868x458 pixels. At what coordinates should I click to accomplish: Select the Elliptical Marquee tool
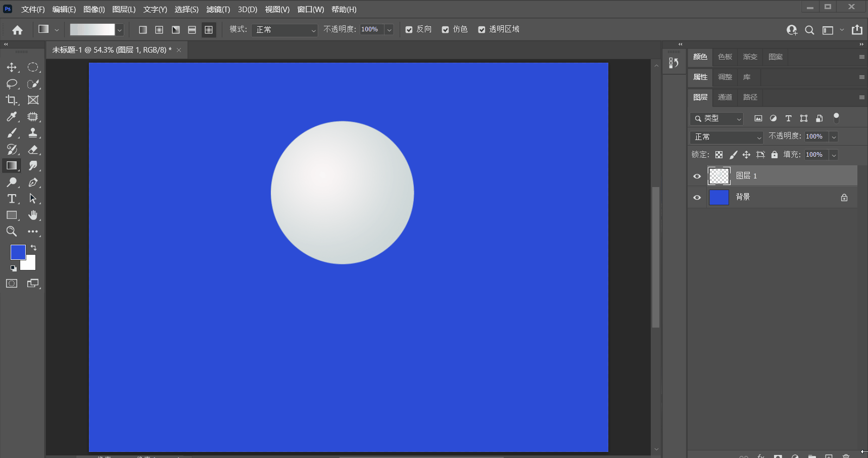pyautogui.click(x=33, y=67)
